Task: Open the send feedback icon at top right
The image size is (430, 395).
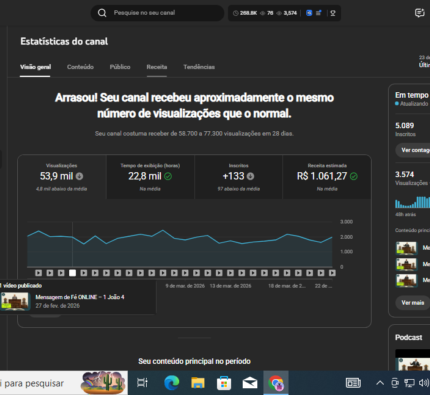Action: click(419, 13)
